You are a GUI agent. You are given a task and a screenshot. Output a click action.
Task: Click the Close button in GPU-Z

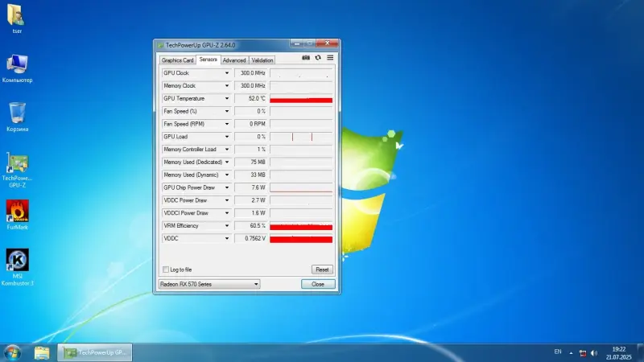coord(318,284)
